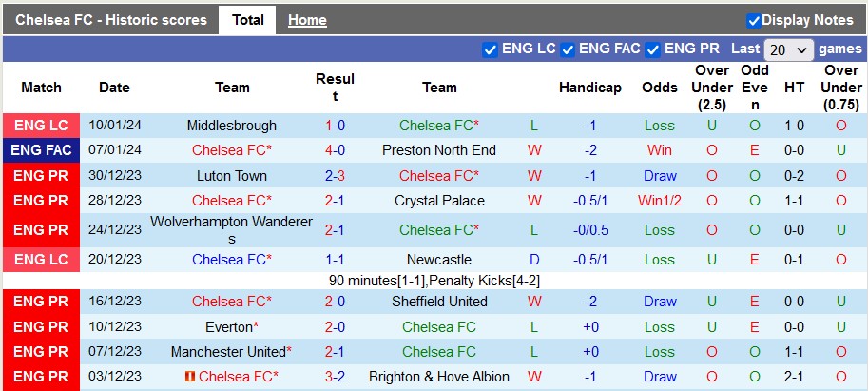Select the Total tab
This screenshot has height=391, width=868.
pyautogui.click(x=248, y=20)
